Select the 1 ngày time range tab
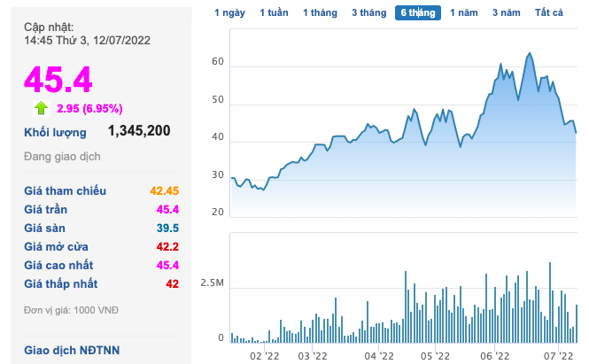 pyautogui.click(x=230, y=13)
